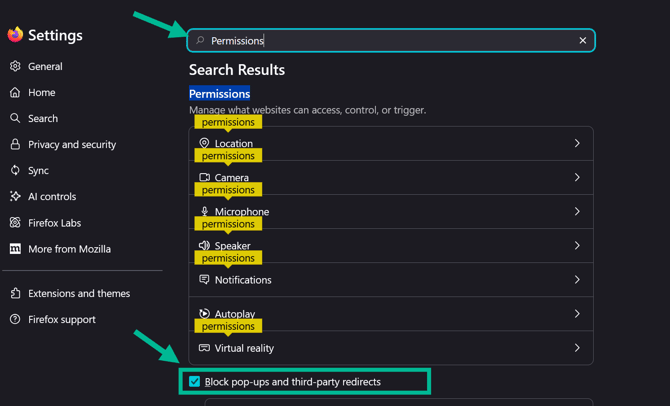Open Notifications permission settings
670x406 pixels.
click(x=391, y=280)
